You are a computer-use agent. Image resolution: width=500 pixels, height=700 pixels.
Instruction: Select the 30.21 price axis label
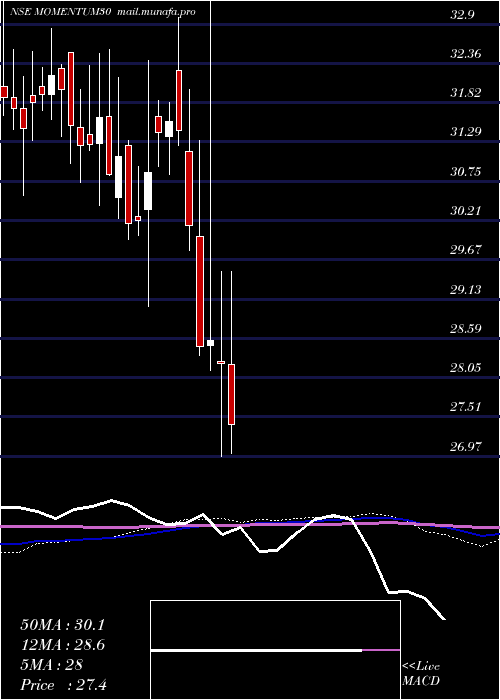pyautogui.click(x=466, y=210)
